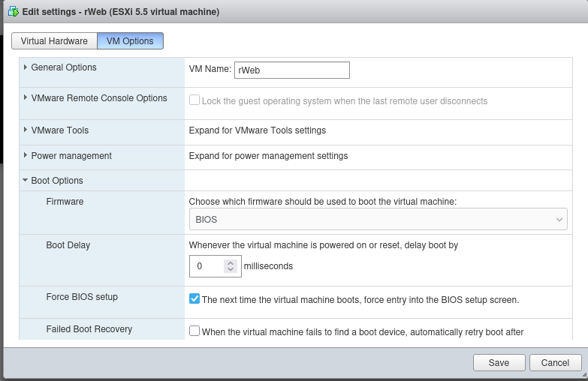This screenshot has height=381, width=588.
Task: Expand the VMware Tools section
Action: pos(25,130)
